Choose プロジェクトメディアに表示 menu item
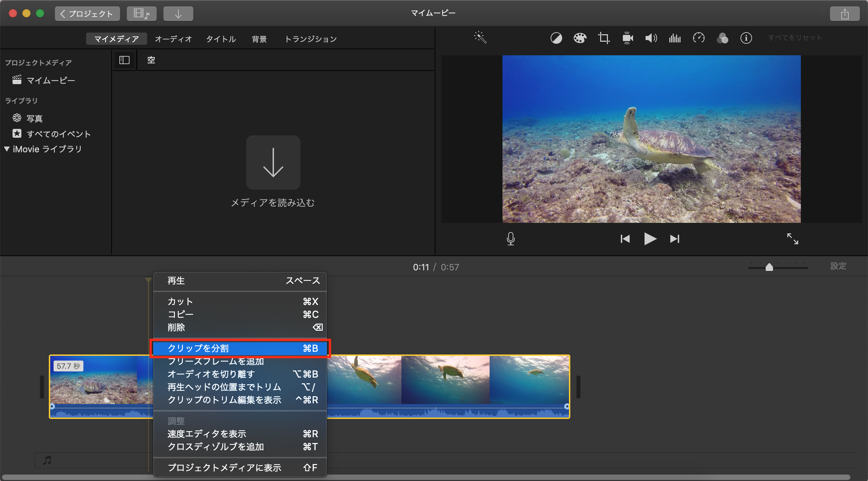 [x=240, y=468]
